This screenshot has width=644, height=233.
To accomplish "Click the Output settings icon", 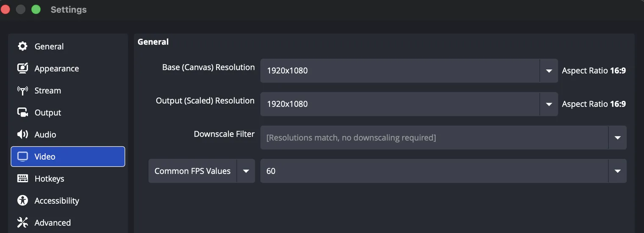I will pyautogui.click(x=22, y=112).
